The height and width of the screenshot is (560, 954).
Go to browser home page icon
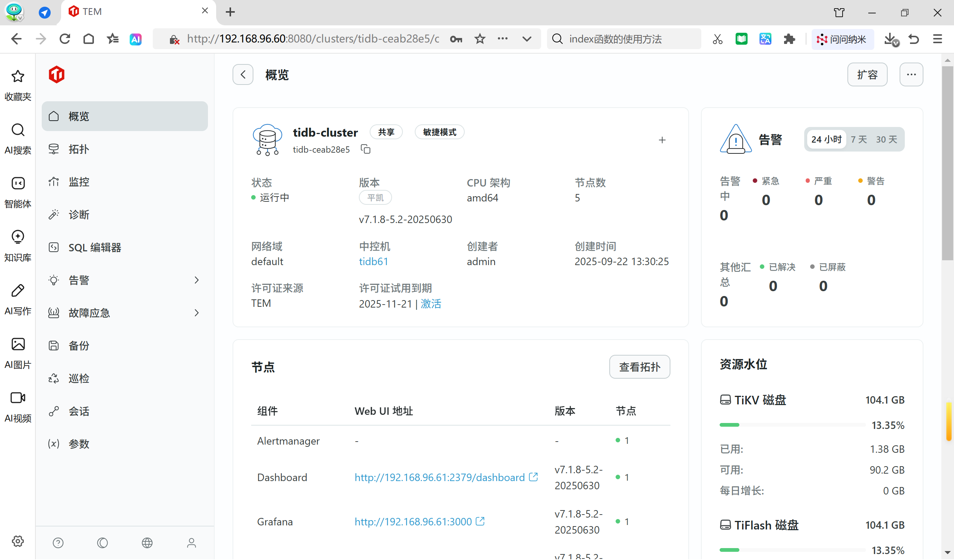tap(89, 39)
